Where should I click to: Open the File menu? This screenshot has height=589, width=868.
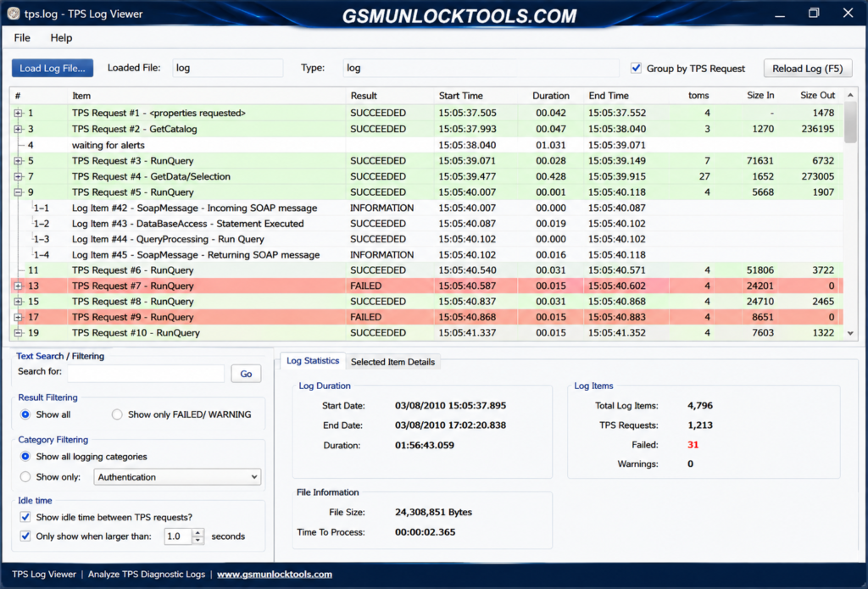pyautogui.click(x=22, y=37)
